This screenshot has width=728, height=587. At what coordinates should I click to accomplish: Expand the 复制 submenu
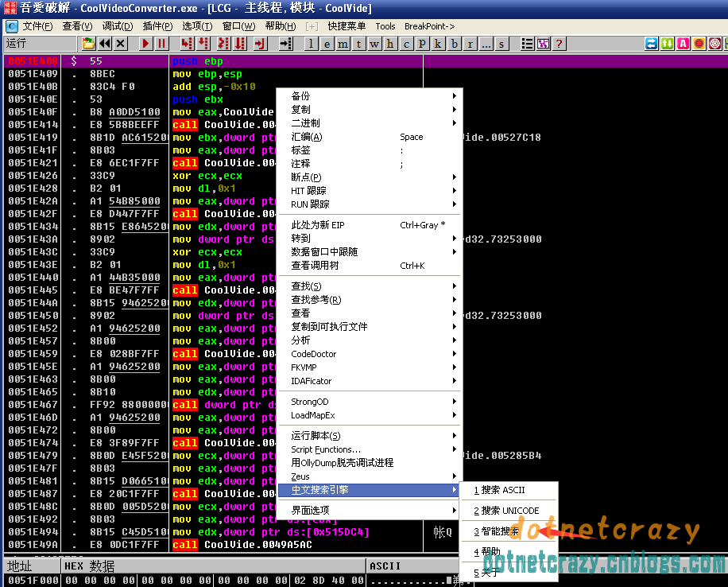pyautogui.click(x=370, y=110)
